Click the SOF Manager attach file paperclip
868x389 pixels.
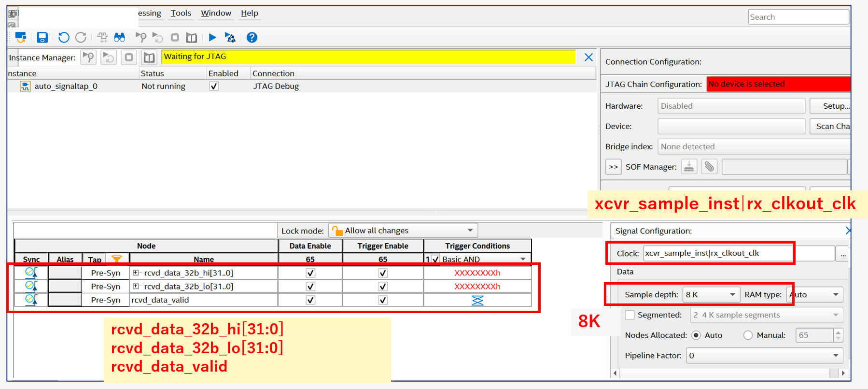[x=709, y=167]
